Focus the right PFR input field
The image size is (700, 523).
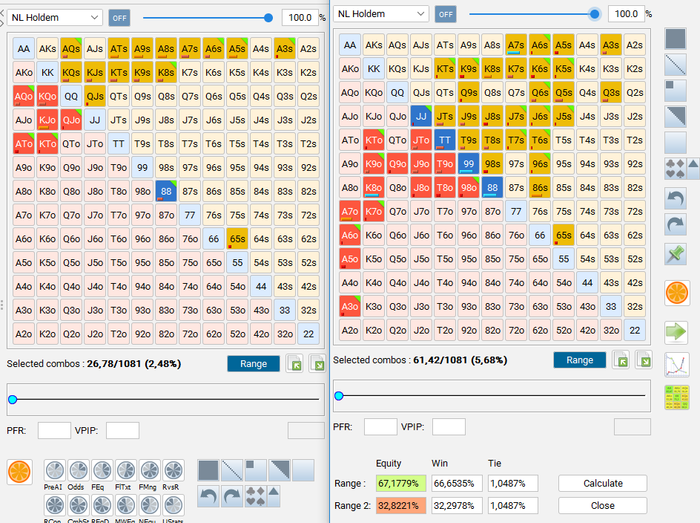[381, 427]
